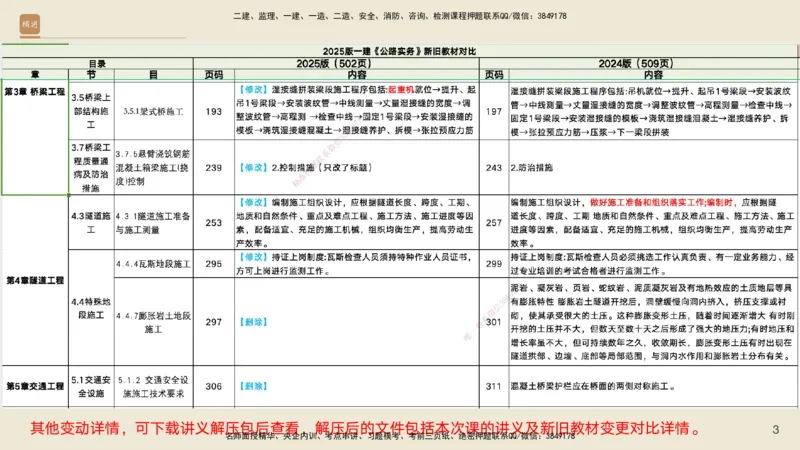
Task: Select 混凝土桥梁护栏应在桥面的两侧对称施工 cell
Action: (x=653, y=386)
